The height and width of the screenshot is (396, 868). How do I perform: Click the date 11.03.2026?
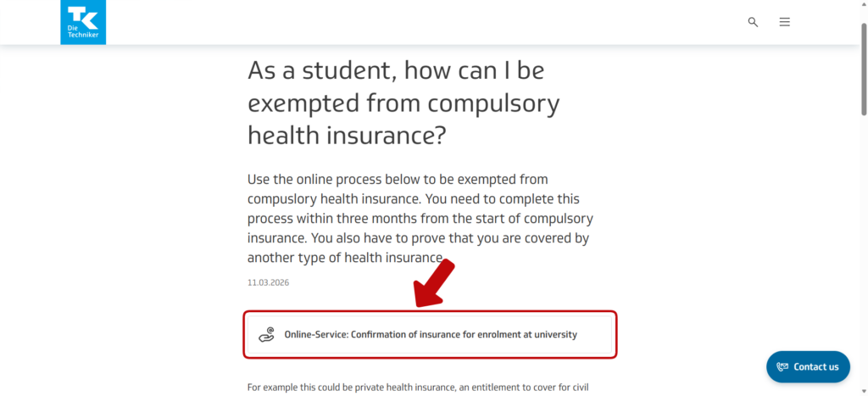pos(268,282)
